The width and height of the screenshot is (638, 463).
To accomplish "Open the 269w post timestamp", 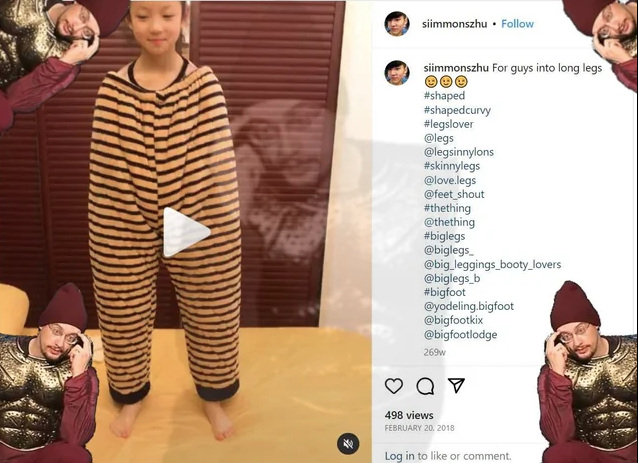I will [x=435, y=352].
